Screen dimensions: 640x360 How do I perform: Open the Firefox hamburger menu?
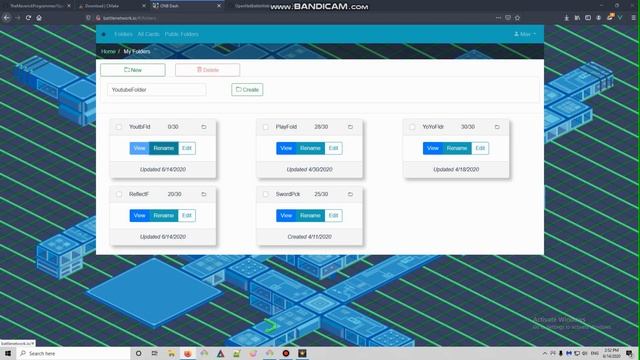pos(633,18)
